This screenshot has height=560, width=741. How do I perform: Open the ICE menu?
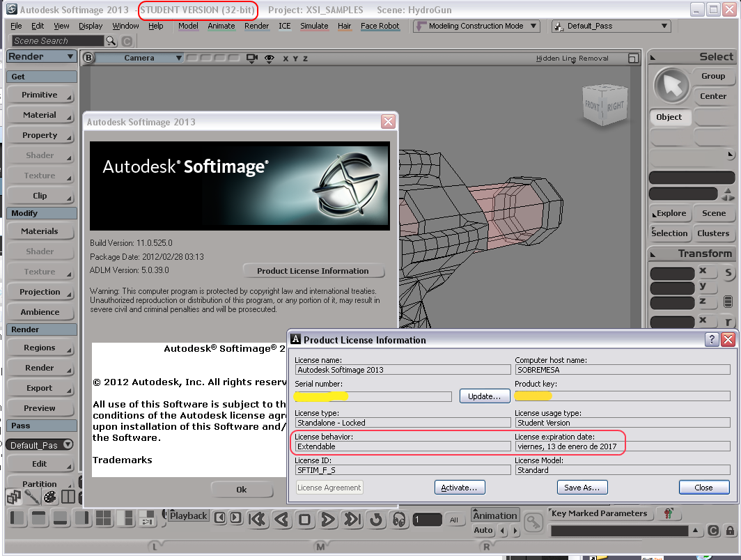(x=284, y=26)
